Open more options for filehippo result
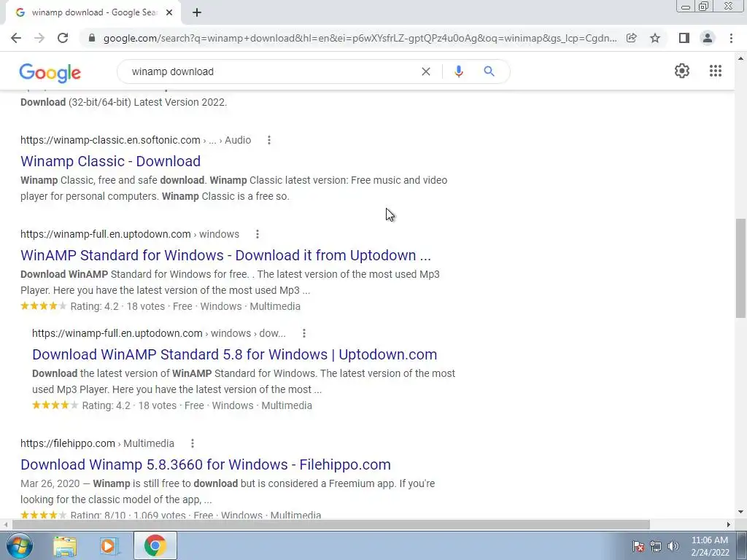 click(193, 443)
